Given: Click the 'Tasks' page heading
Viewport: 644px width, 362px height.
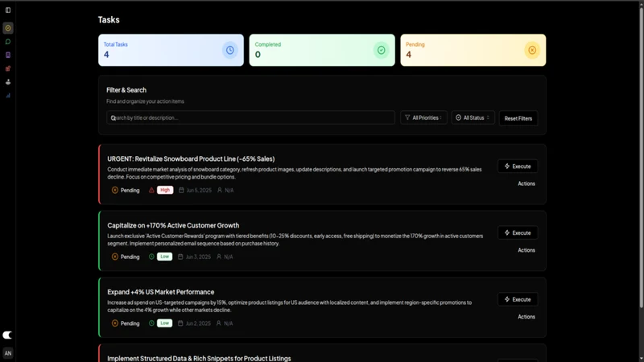Looking at the screenshot, I should 109,19.
